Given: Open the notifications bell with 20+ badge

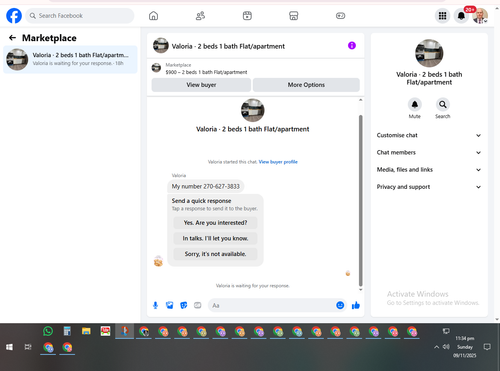Looking at the screenshot, I should (461, 16).
